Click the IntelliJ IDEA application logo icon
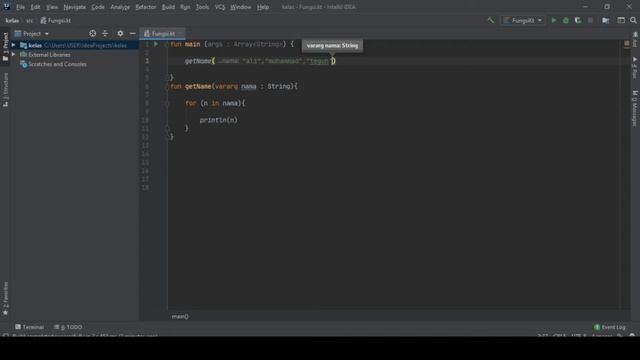The width and height of the screenshot is (640, 360). click(7, 7)
